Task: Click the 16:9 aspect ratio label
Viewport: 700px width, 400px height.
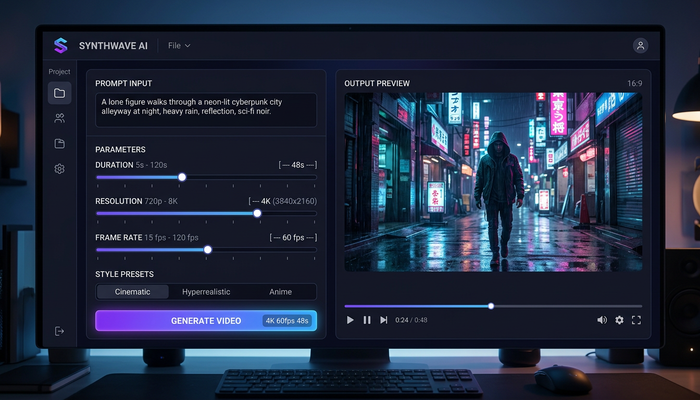Action: pyautogui.click(x=634, y=83)
